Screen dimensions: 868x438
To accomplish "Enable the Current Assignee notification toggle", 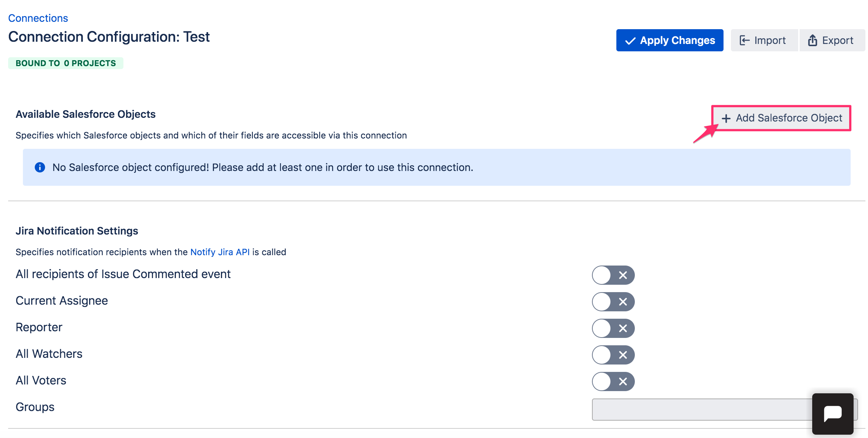I will [x=613, y=302].
